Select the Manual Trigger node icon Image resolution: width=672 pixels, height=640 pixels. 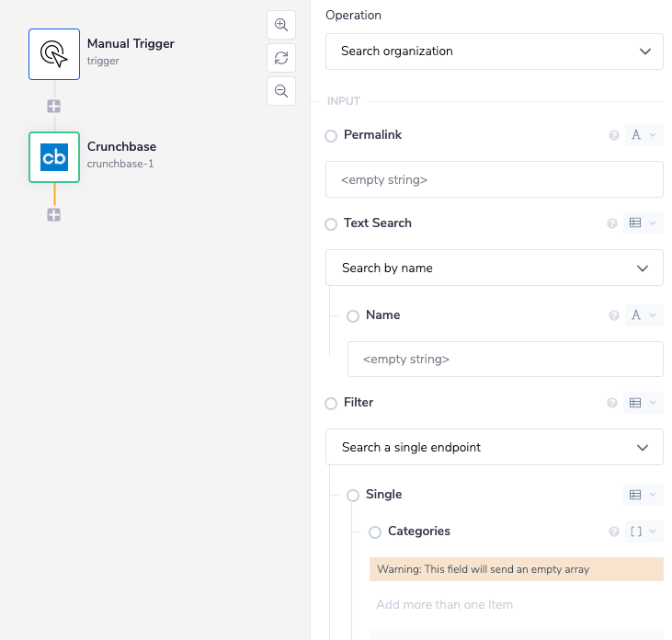pos(54,54)
